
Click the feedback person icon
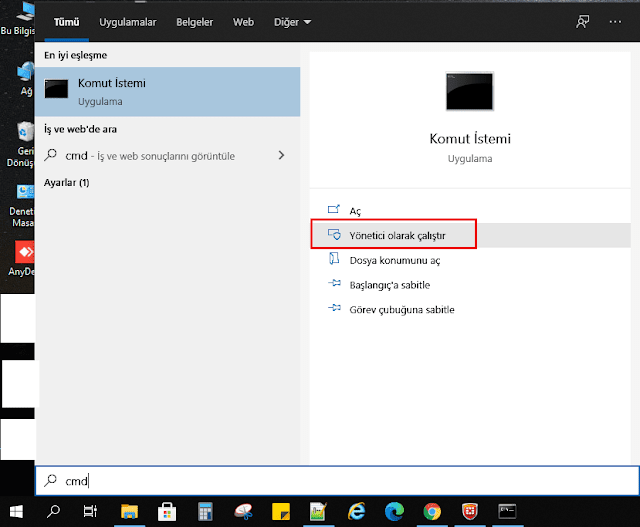(x=582, y=22)
